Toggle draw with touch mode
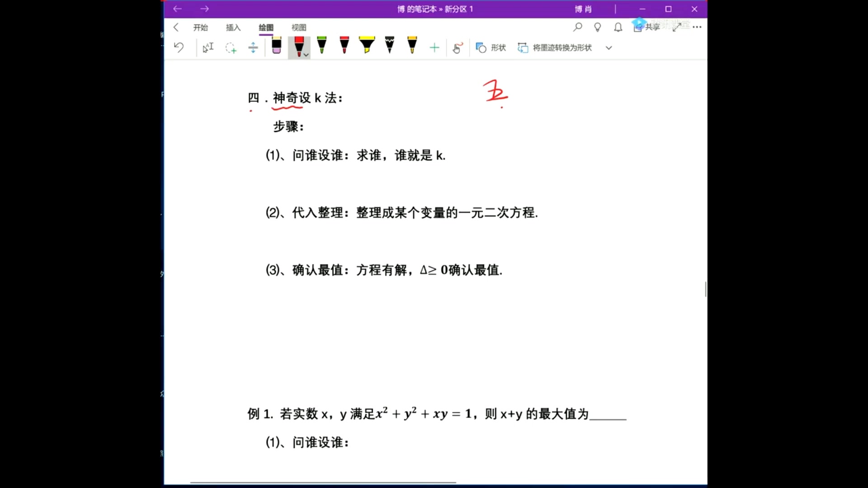 [x=458, y=47]
